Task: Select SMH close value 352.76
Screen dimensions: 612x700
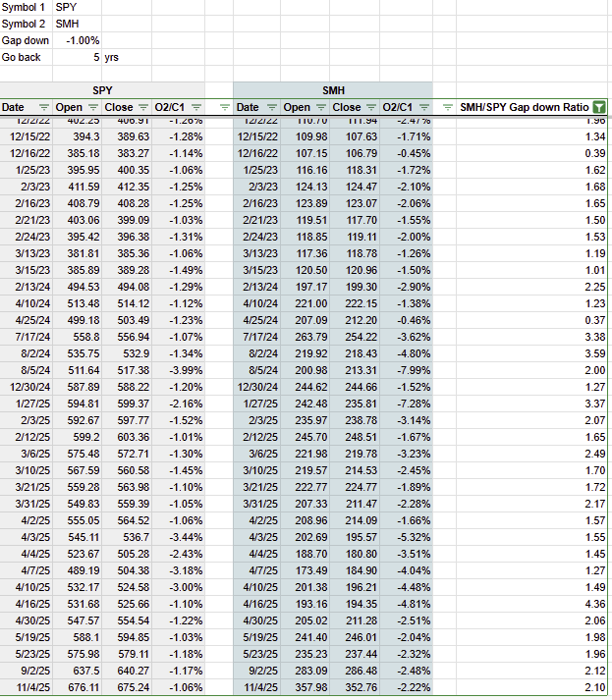Action: (x=355, y=687)
